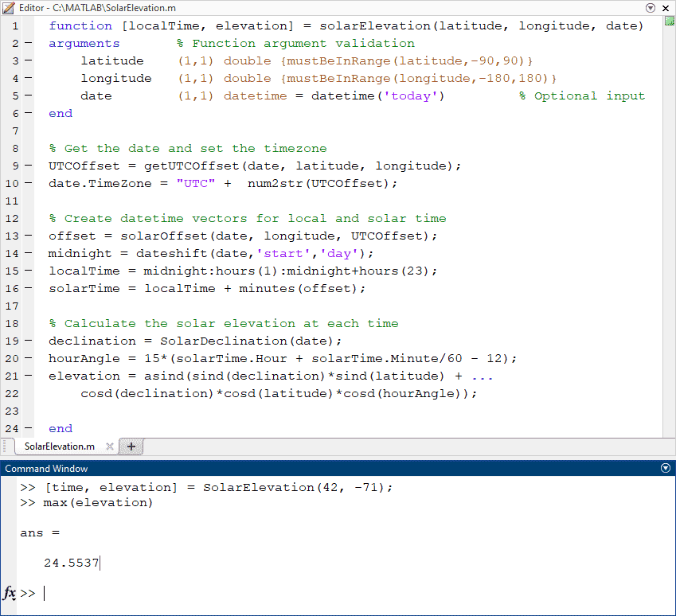
Task: Open a new file with the plus button
Action: coord(130,446)
